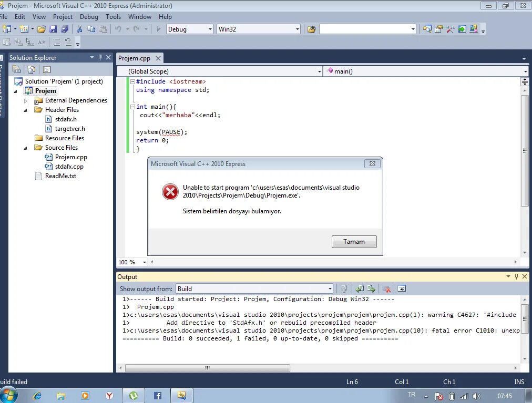Close the error dialog with X
Image resolution: width=532 pixels, height=403 pixels.
pos(372,163)
